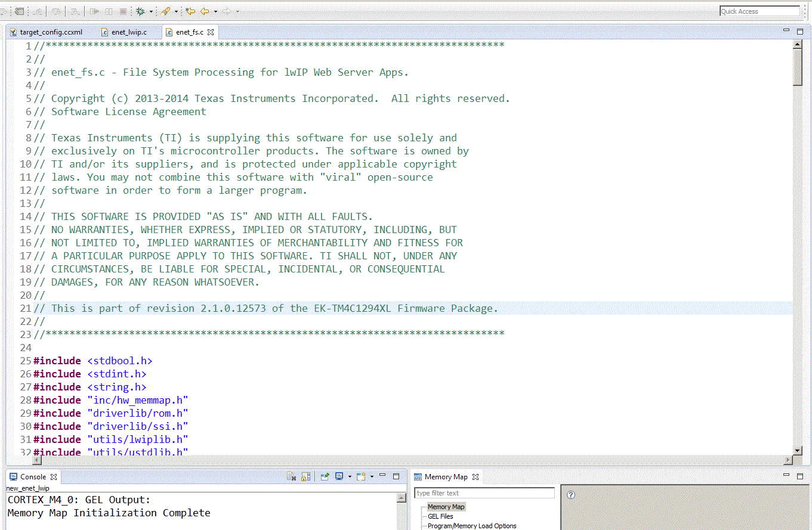Click the editor vertical scrollbar down arrow
812x530 pixels.
[798, 451]
